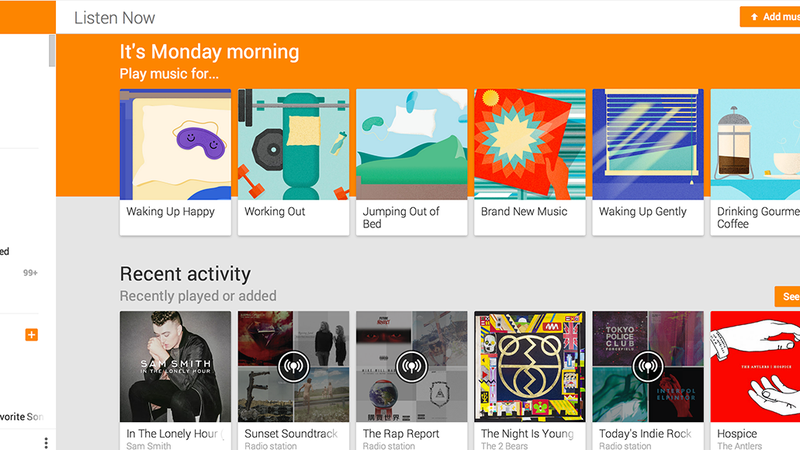Click the Listen Now page title
800x450 pixels.
coord(114,18)
